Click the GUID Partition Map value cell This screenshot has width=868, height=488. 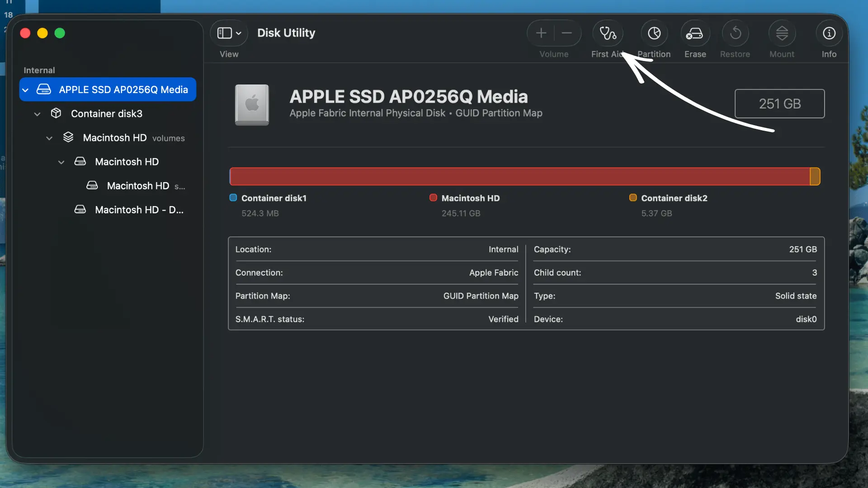point(481,296)
